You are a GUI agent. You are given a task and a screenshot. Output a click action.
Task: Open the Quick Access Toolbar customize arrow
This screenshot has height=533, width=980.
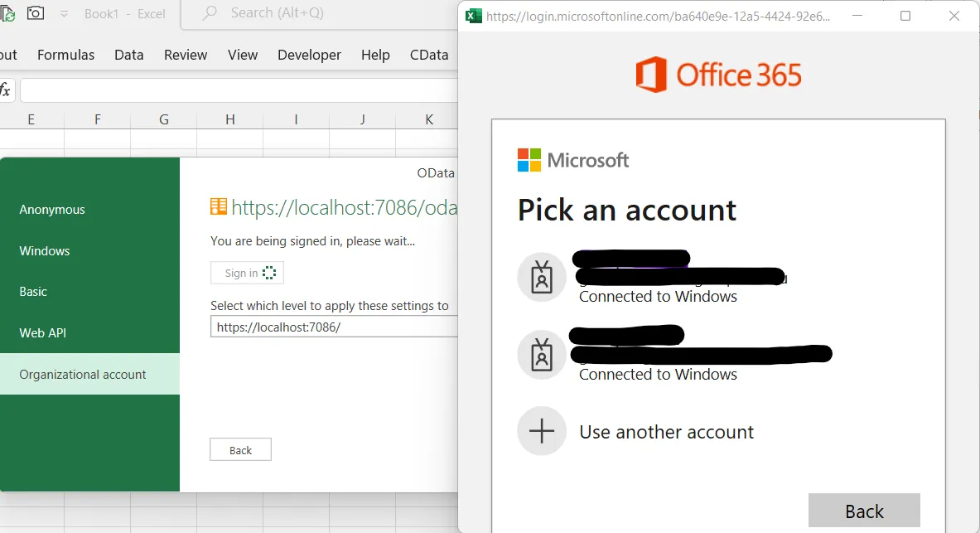pos(64,14)
